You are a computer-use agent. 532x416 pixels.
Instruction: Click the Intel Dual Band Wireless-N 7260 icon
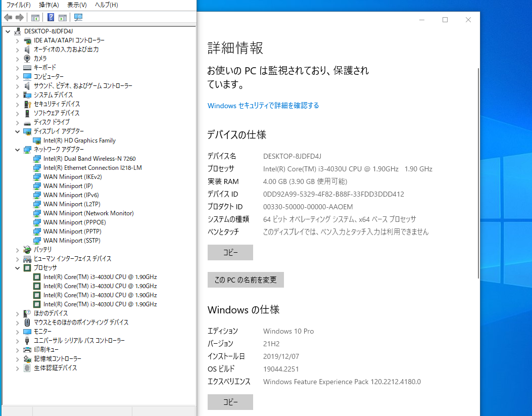37,159
